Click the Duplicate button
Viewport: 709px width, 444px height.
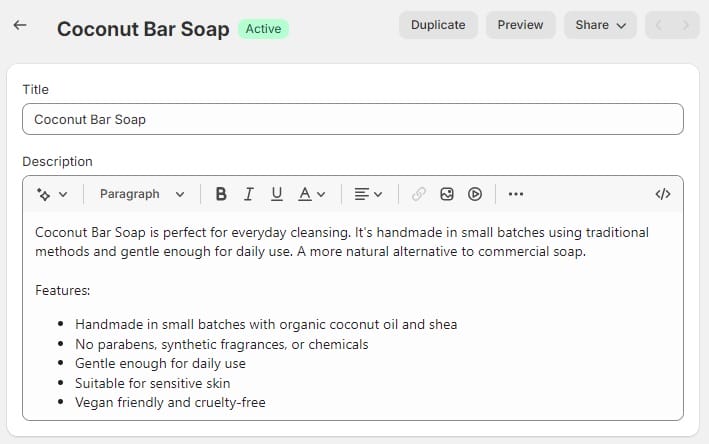438,25
